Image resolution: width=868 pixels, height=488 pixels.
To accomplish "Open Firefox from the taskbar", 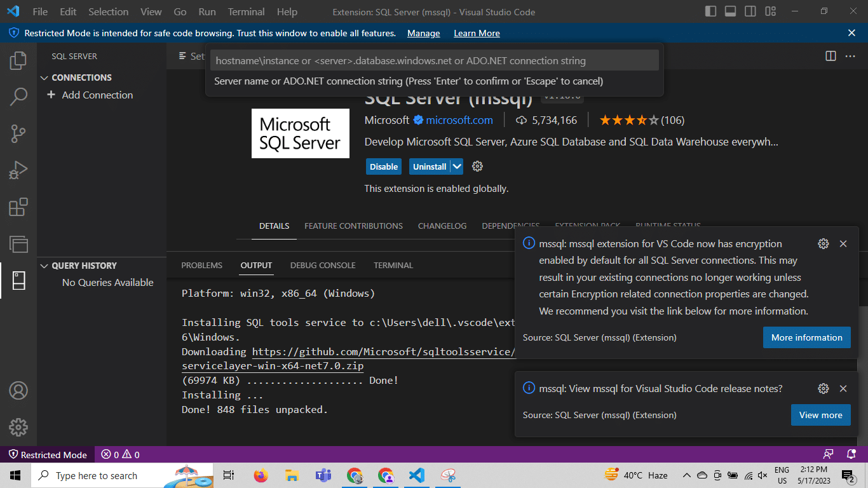I will [261, 475].
